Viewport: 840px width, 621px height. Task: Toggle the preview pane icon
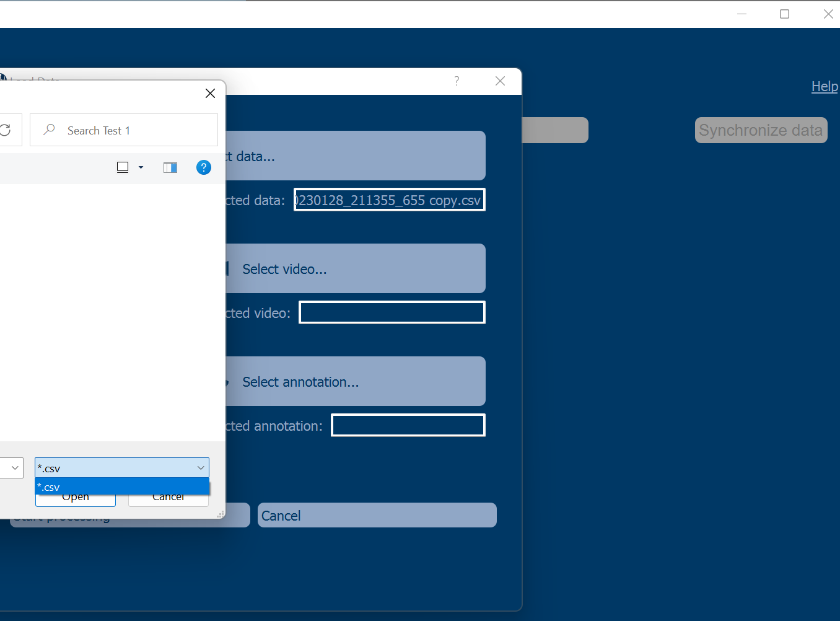(x=170, y=167)
